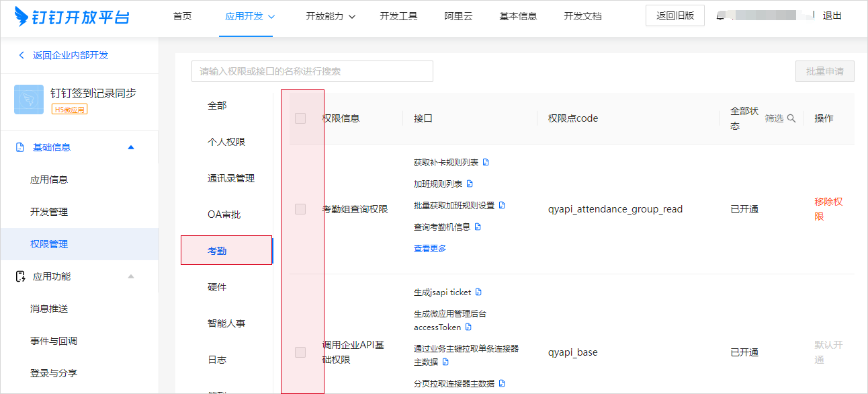The height and width of the screenshot is (394, 868).
Task: Click the 钉钉签到记录同步 app icon
Action: tap(29, 100)
